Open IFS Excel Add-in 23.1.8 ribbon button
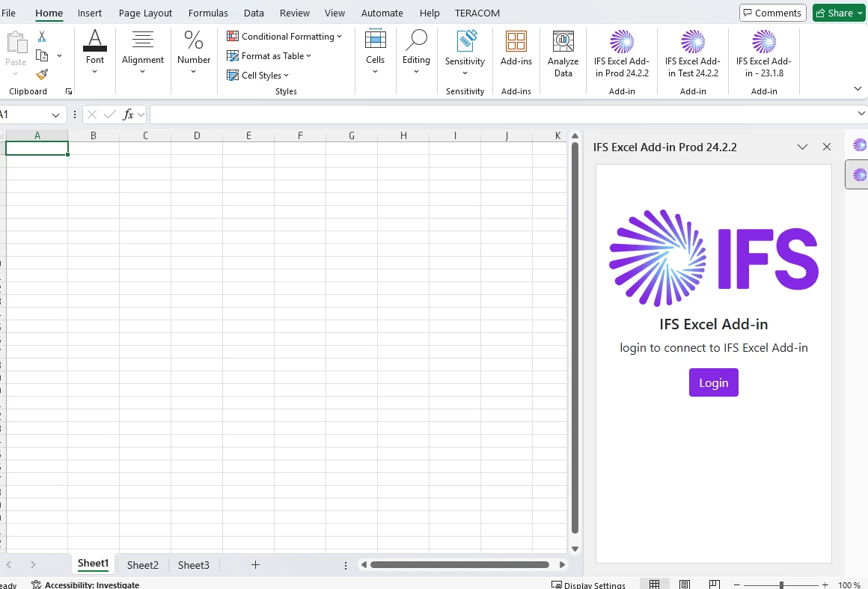868x589 pixels. (x=764, y=54)
